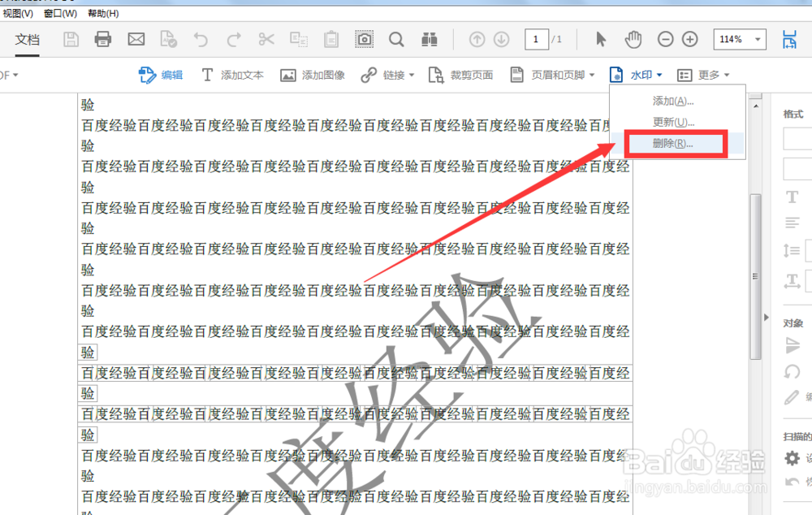The width and height of the screenshot is (812, 515).
Task: Click the Save disk icon
Action: coord(71,39)
